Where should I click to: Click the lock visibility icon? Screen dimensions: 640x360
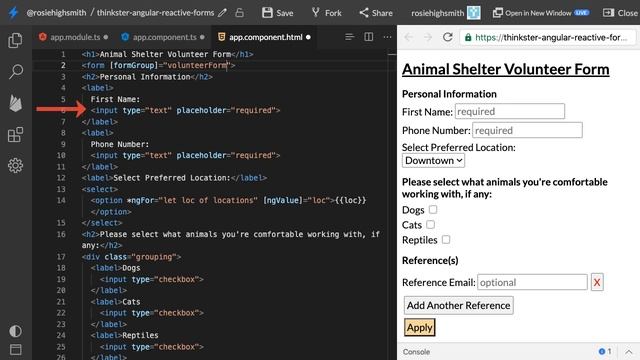point(240,13)
